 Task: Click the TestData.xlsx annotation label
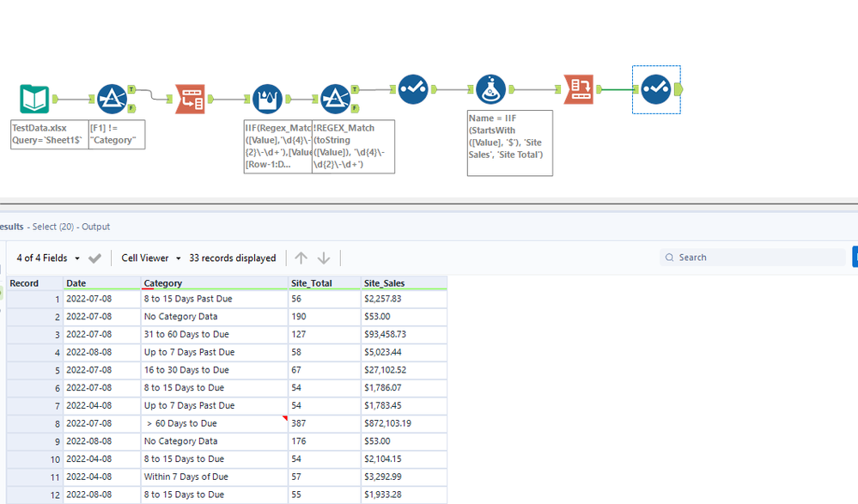(x=49, y=134)
